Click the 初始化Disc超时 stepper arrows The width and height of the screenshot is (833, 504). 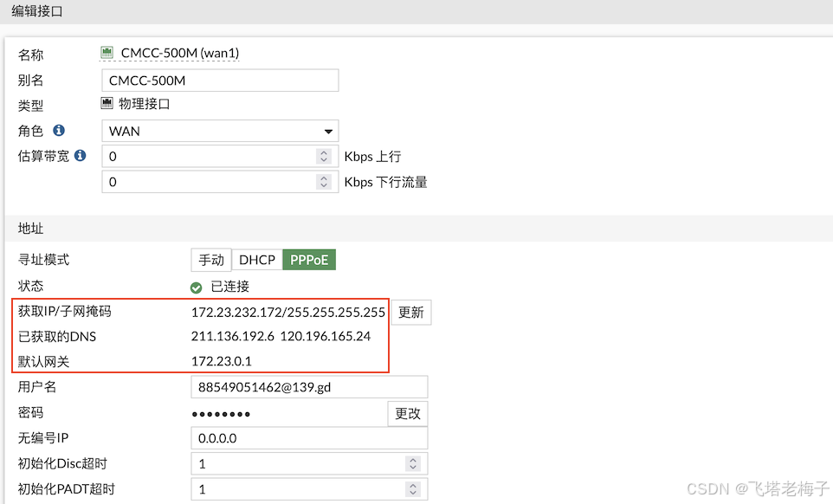[x=413, y=463]
